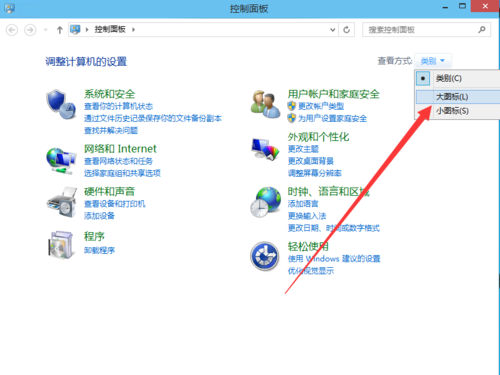This screenshot has width=500, height=375.
Task: Choose 大图标(L) from the view menu
Action: pyautogui.click(x=458, y=97)
